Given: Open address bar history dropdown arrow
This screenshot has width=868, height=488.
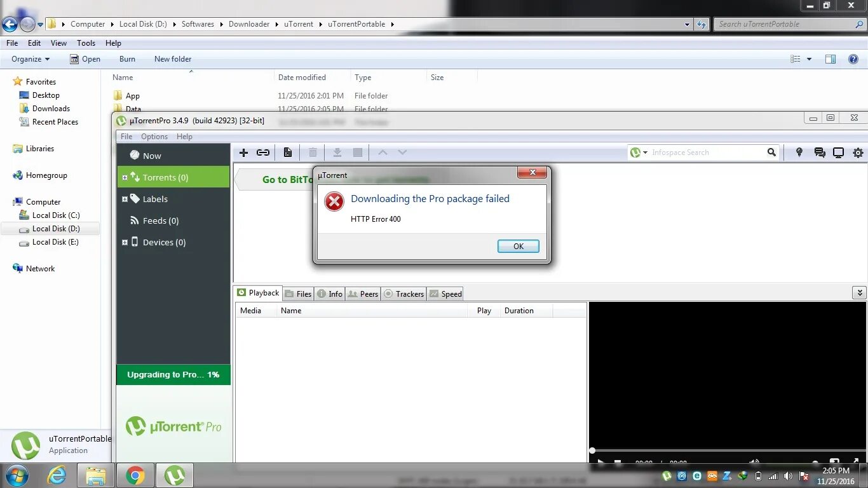Looking at the screenshot, I should click(x=688, y=24).
